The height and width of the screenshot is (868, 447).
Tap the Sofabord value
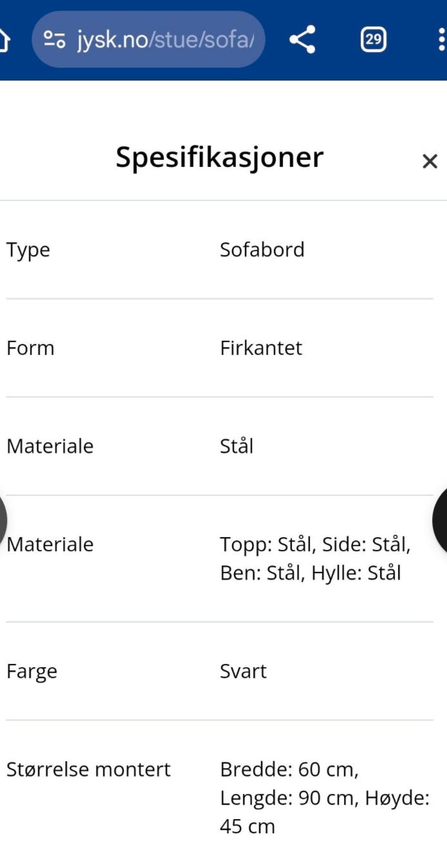pyautogui.click(x=262, y=250)
